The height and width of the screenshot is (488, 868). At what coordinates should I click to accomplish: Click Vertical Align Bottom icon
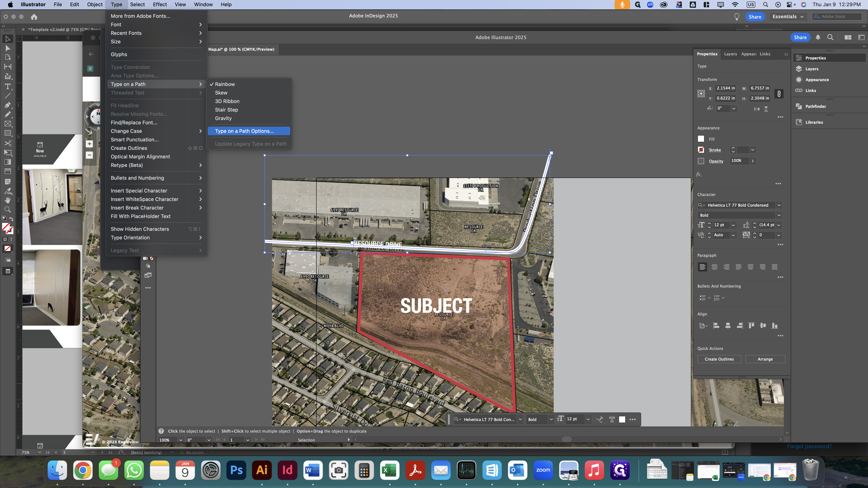pos(775,325)
